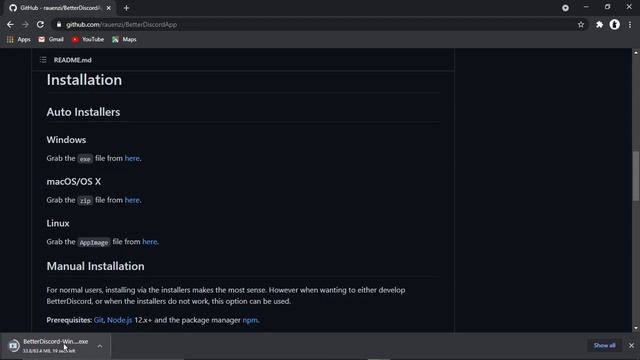Close the downloads bar
This screenshot has height=360, width=640.
tap(631, 346)
